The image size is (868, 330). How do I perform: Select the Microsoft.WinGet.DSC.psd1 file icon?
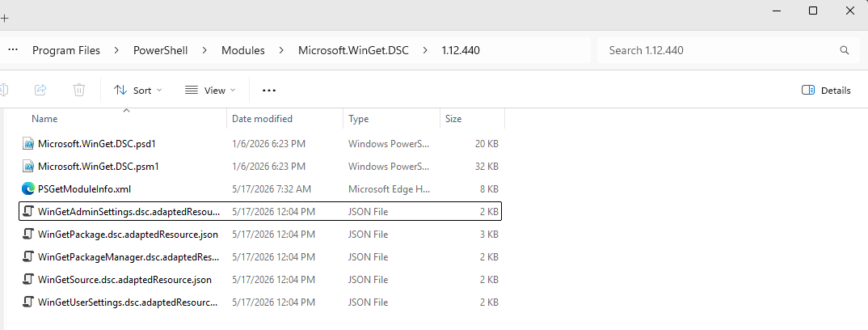pos(28,144)
